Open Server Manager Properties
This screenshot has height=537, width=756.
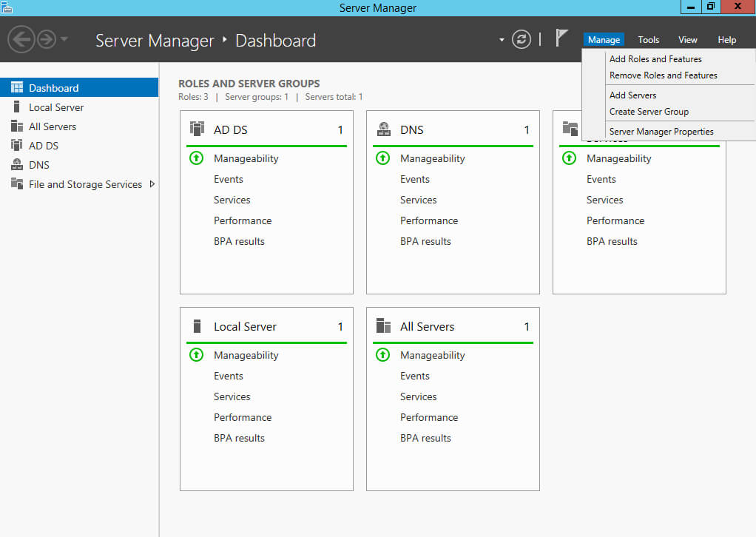(661, 131)
